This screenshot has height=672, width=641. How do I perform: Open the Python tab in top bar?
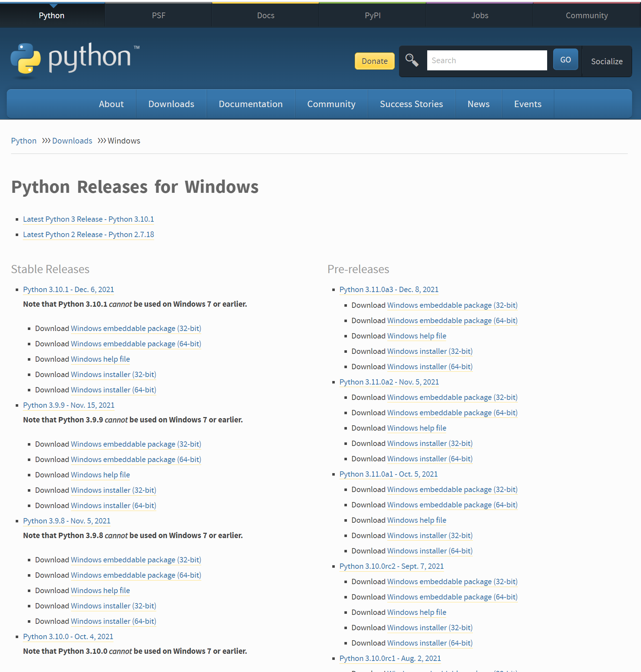[x=52, y=15]
